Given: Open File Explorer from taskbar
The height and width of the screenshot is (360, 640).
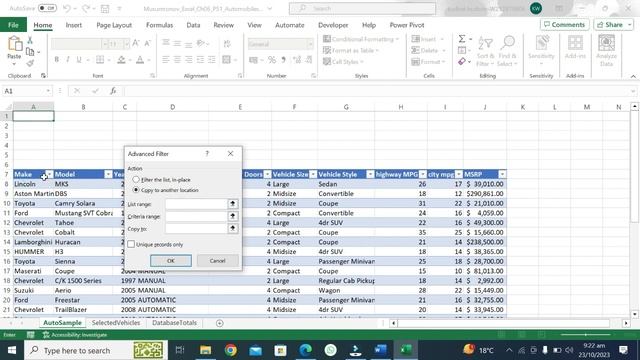Looking at the screenshot, I should [205, 350].
